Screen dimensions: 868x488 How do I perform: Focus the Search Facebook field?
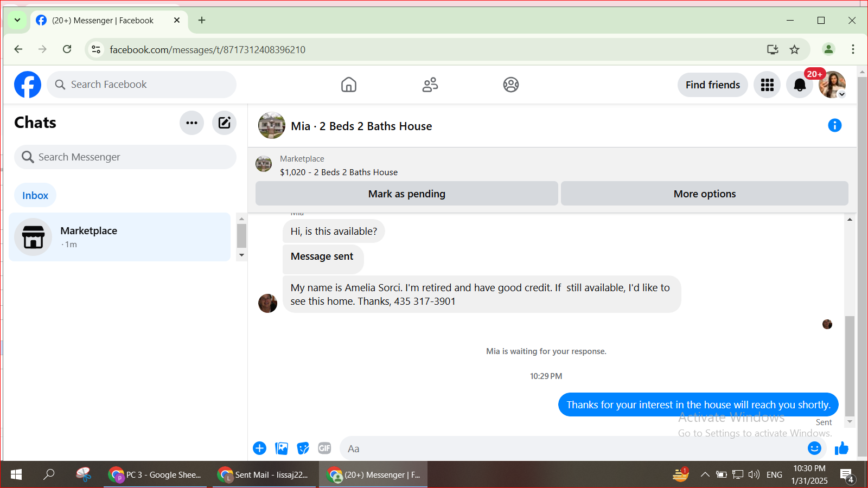click(142, 85)
